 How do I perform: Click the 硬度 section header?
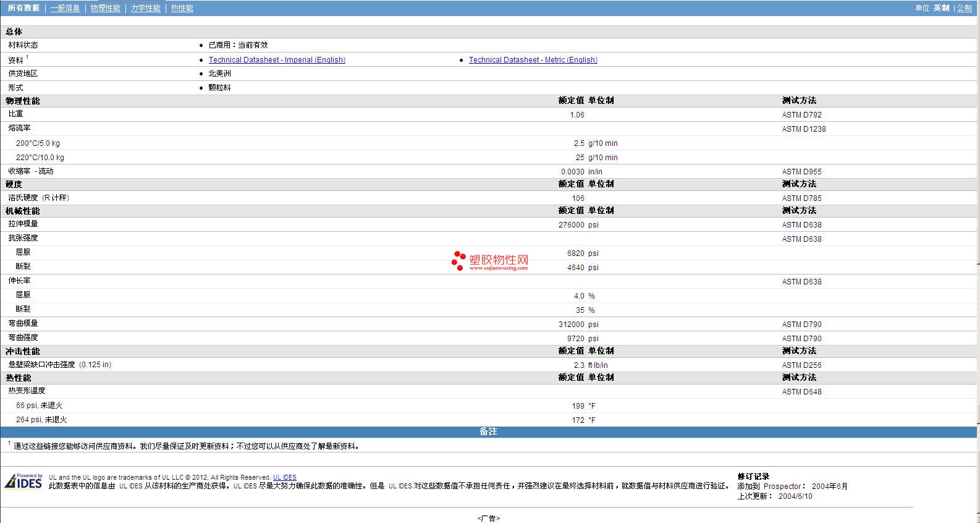14,184
